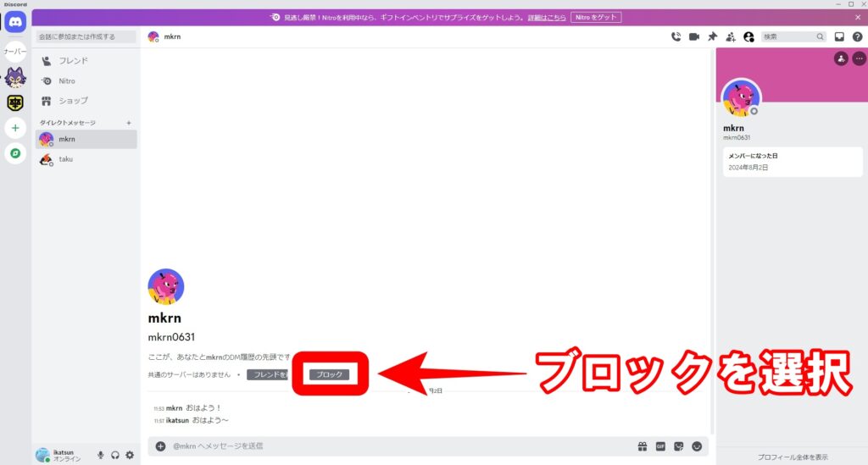This screenshot has width=868, height=465.
Task: Add a server with the plus icon
Action: (x=15, y=128)
